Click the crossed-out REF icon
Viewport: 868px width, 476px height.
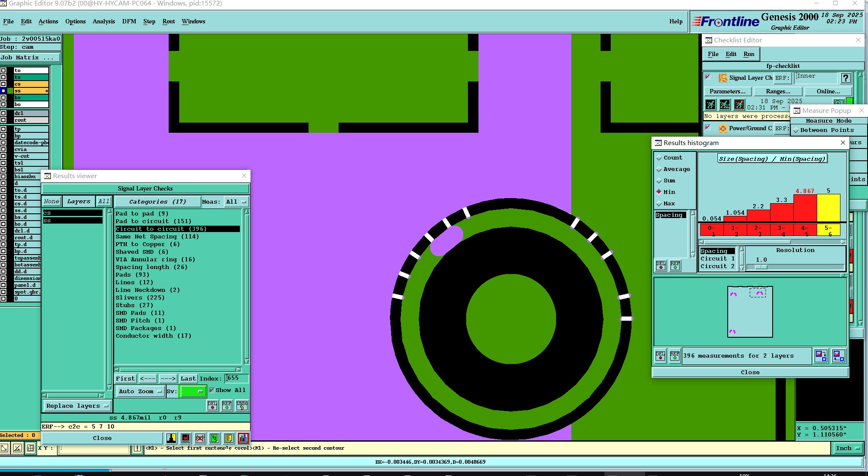(x=200, y=438)
